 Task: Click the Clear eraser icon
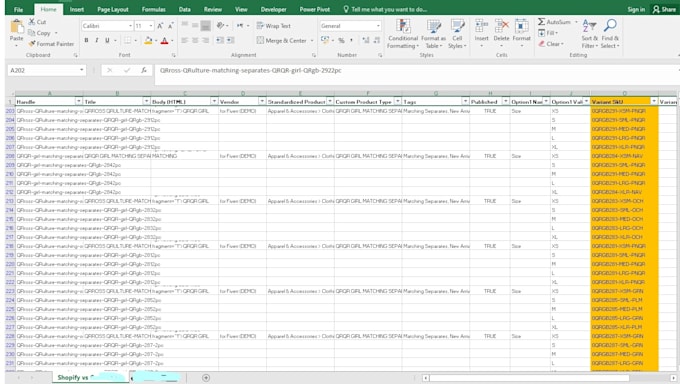click(542, 44)
